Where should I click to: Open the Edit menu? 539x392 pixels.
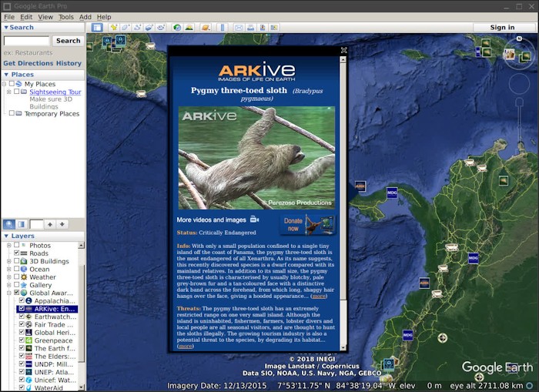click(26, 17)
